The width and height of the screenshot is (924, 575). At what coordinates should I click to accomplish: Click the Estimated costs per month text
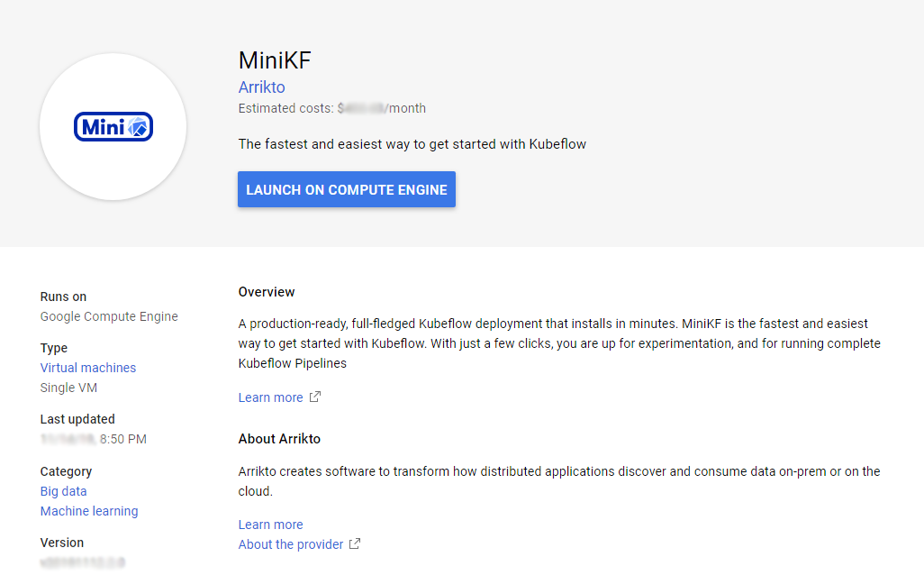click(331, 108)
